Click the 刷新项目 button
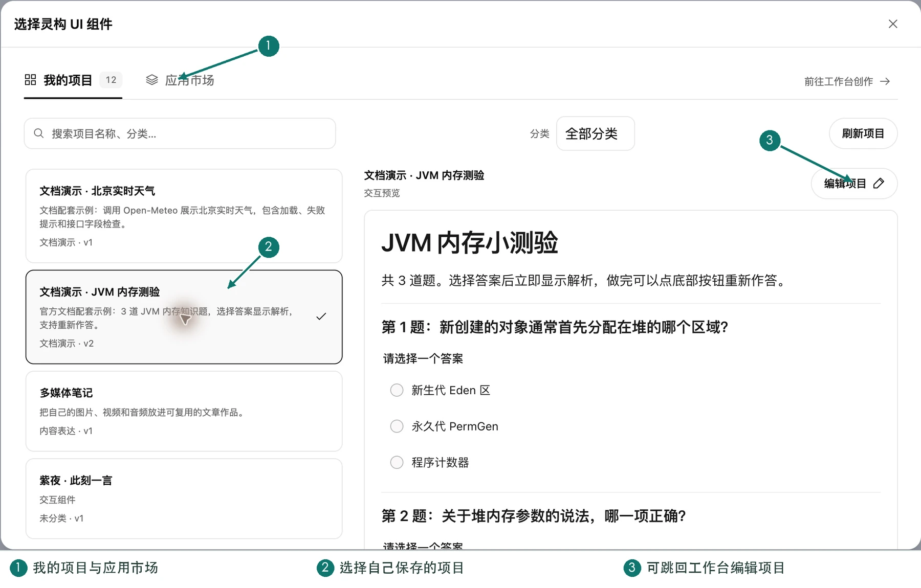Viewport: 921px width, 588px height. [863, 133]
